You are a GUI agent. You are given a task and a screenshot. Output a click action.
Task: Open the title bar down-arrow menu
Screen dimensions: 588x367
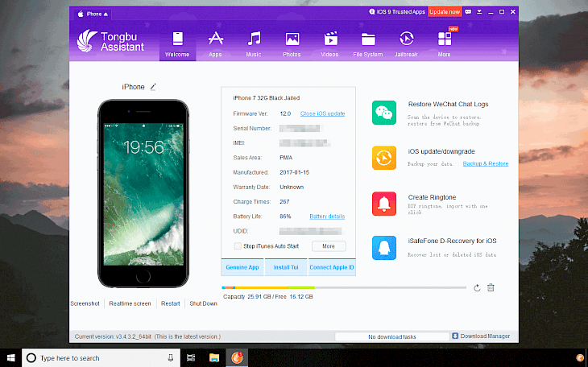coord(479,12)
